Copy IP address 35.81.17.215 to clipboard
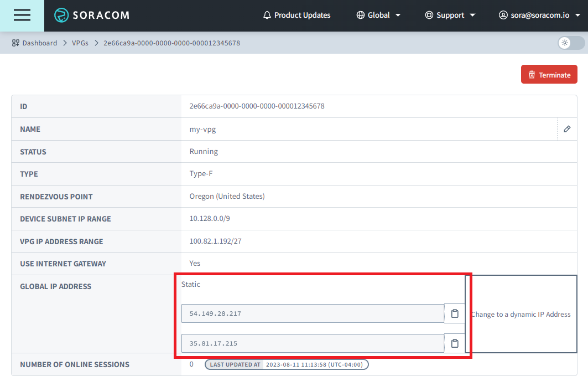The width and height of the screenshot is (588, 381). click(454, 343)
